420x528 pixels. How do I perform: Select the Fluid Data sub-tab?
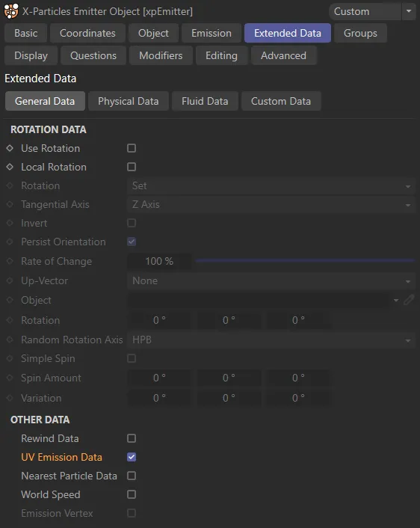pos(205,101)
